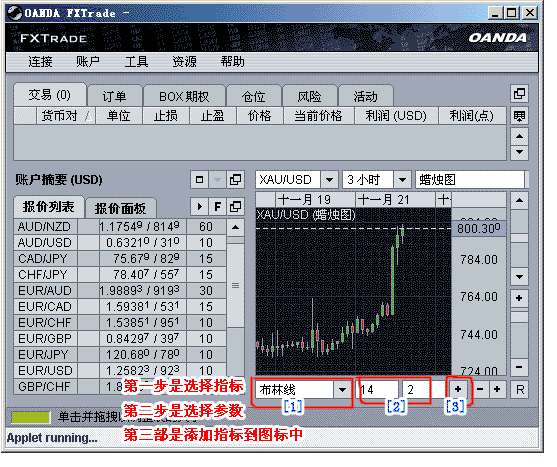Sort by 单位 column header

pos(118,116)
